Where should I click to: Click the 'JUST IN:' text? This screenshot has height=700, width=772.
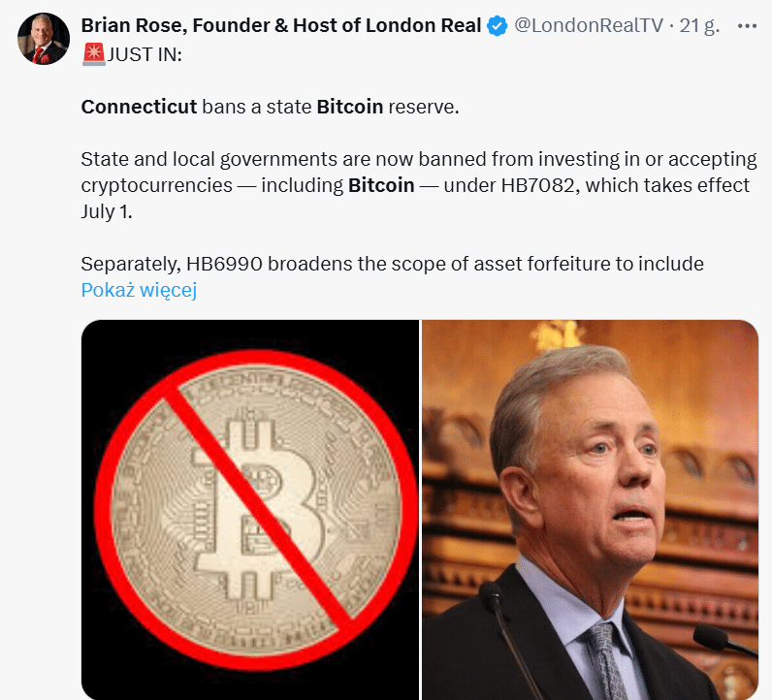(141, 55)
